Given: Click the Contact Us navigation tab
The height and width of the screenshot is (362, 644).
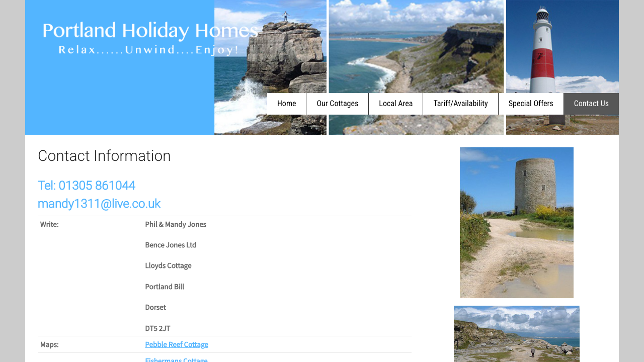Looking at the screenshot, I should 591,104.
